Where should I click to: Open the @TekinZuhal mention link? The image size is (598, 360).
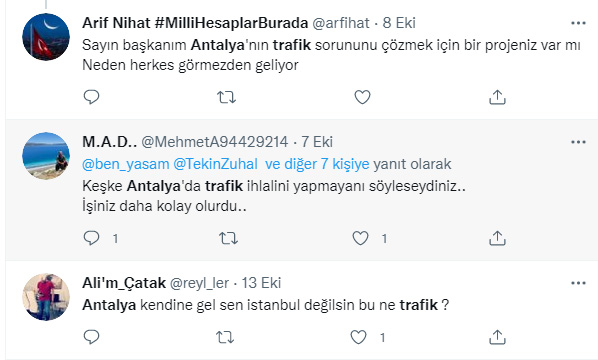tap(215, 164)
